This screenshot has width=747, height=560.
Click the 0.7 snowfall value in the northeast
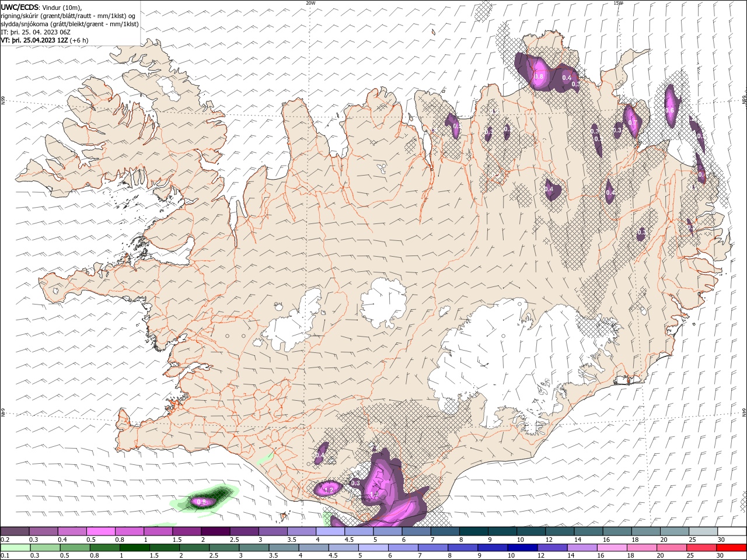[633, 123]
